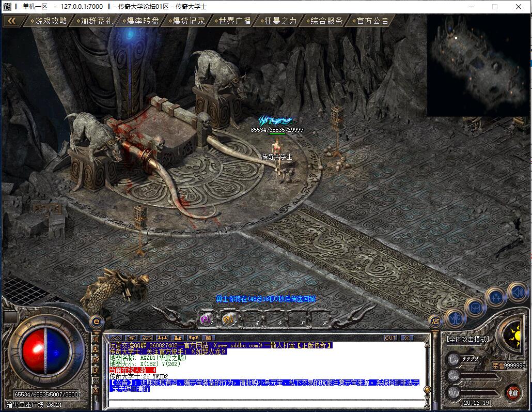532x412 pixels.
Task: Maximize the game window
Action: tap(495, 7)
